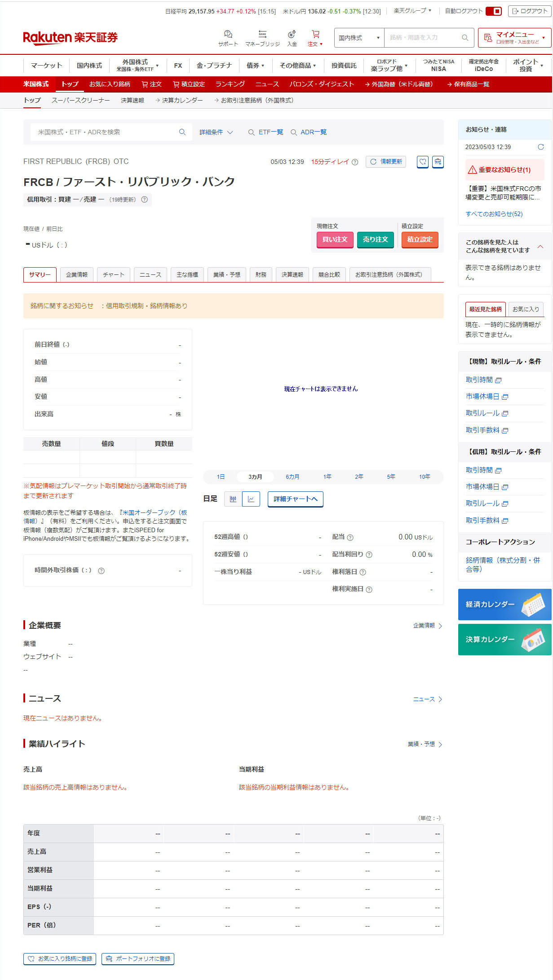The height and width of the screenshot is (980, 553).
Task: Click the help icon next to 15分ディレイ
Action: pyautogui.click(x=355, y=162)
